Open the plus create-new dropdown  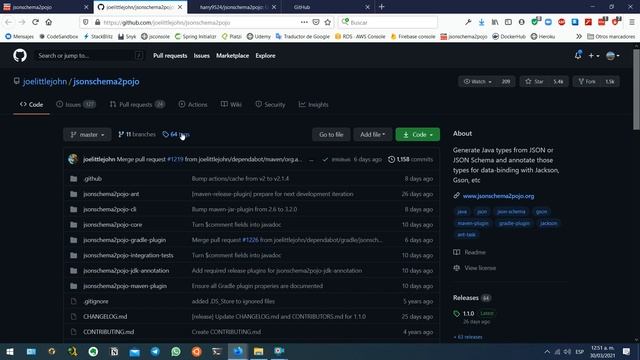593,56
